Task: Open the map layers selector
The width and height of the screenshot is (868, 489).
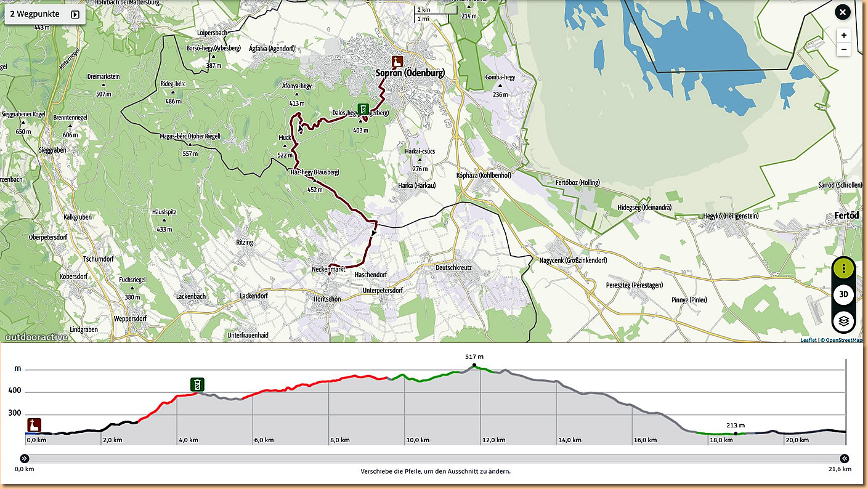Action: [x=843, y=321]
